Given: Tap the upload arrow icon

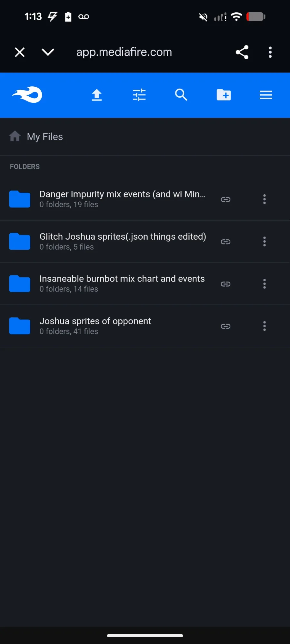Looking at the screenshot, I should (97, 95).
